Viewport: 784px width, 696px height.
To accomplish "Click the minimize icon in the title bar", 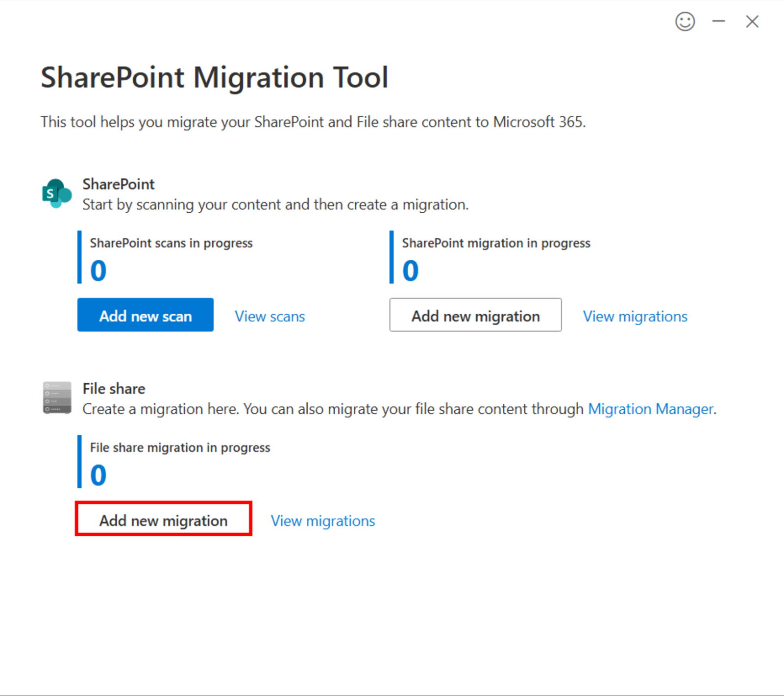I will click(718, 22).
